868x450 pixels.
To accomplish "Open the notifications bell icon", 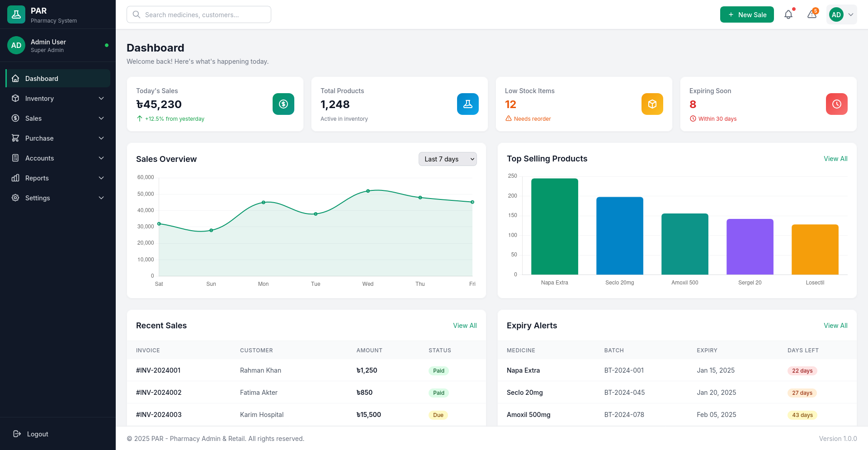I will (x=788, y=14).
